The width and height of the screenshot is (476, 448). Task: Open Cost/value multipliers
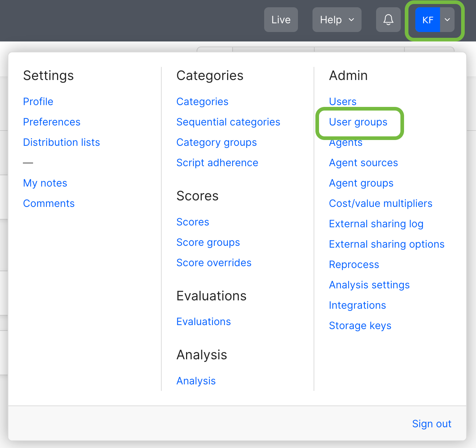(x=380, y=203)
